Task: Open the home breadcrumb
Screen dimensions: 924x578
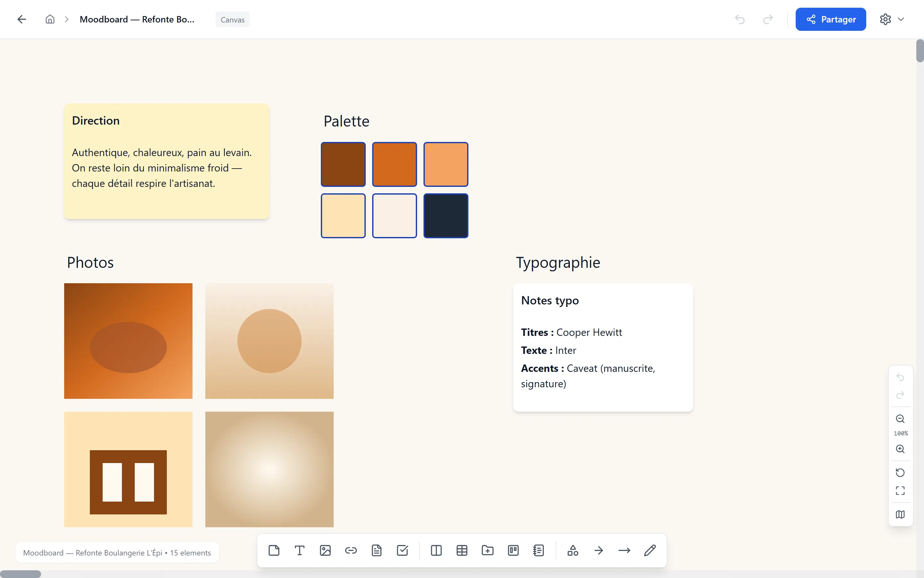Action: (x=50, y=19)
